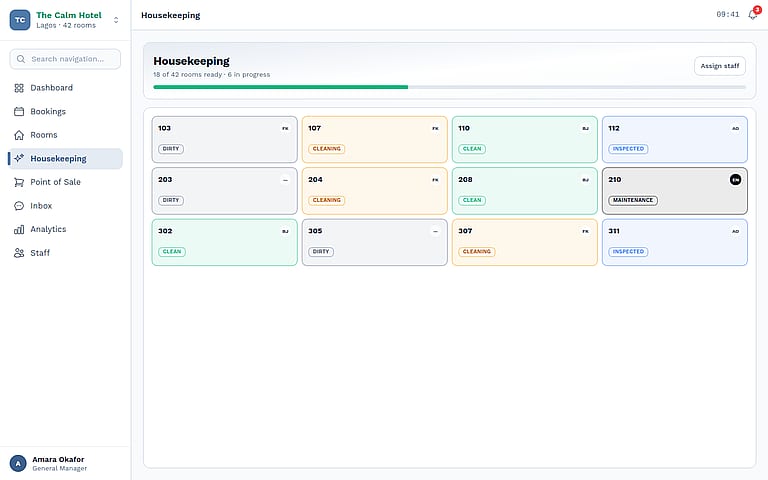
Task: Open the Rooms page label
Action: tap(44, 135)
